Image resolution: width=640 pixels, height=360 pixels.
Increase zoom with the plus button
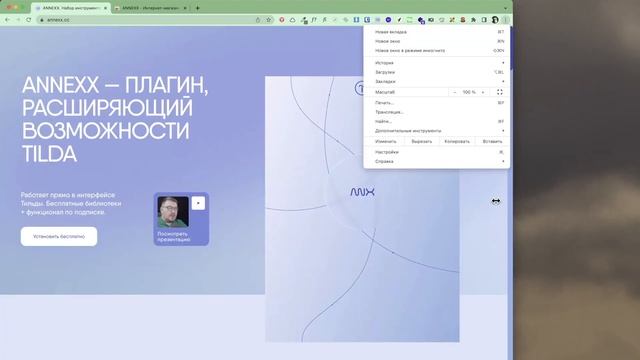483,92
